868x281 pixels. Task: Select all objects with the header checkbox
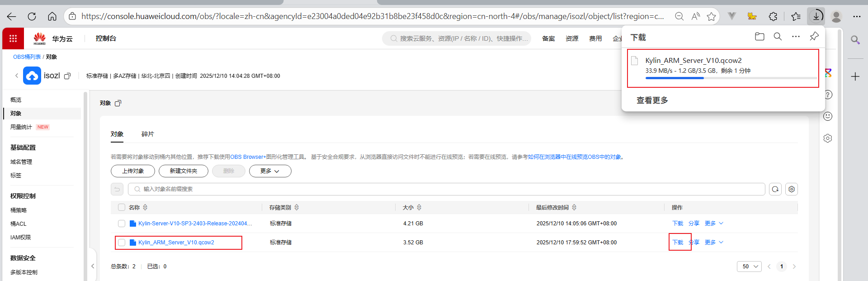(121, 207)
